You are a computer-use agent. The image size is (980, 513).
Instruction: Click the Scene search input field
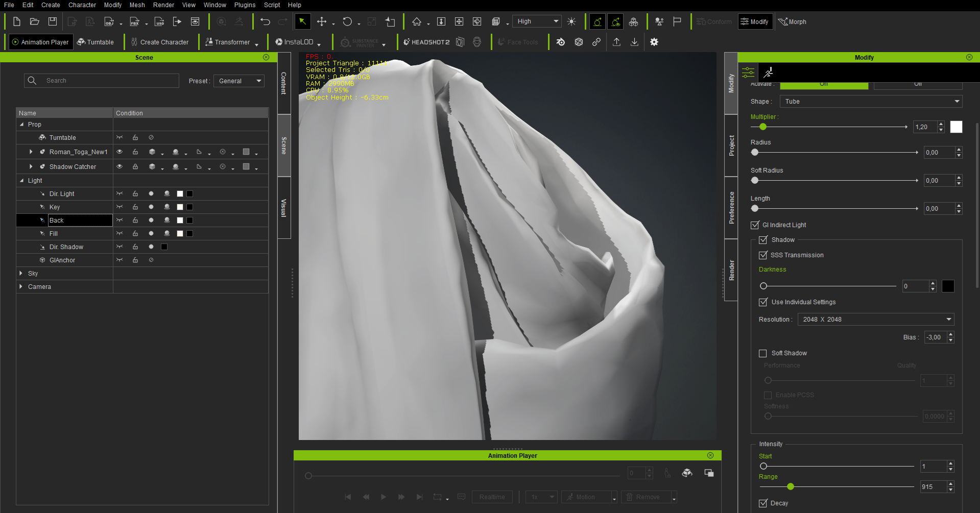pyautogui.click(x=102, y=81)
